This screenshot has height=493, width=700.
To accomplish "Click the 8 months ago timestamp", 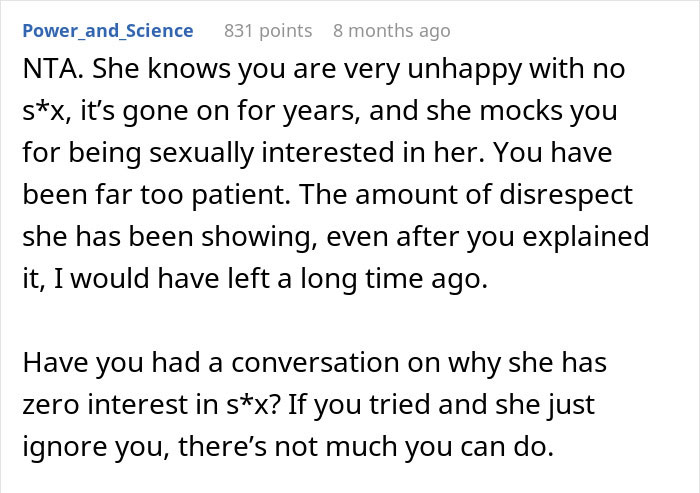I will 391,30.
